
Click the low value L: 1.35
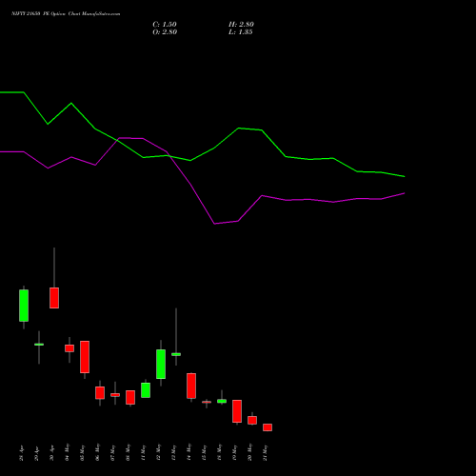pos(240,32)
